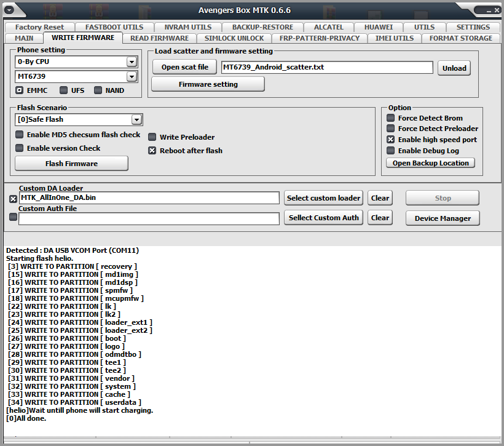Select NAND storage type
This screenshot has height=446, width=504.
[98, 90]
